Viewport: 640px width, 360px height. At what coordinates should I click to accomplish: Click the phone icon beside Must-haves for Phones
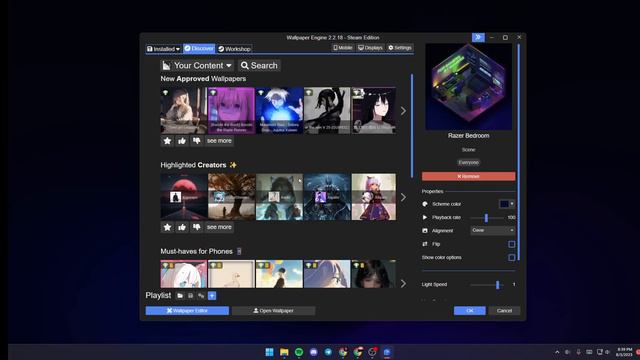pos(239,251)
